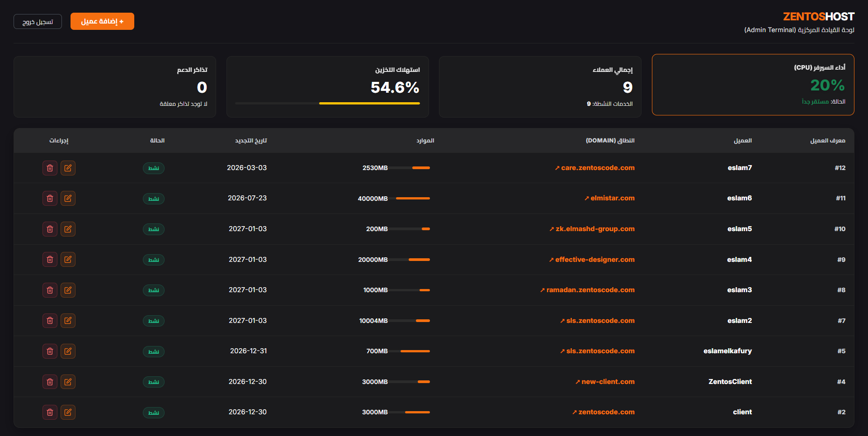Image resolution: width=868 pixels, height=436 pixels.
Task: Click edit icon for client #2
Action: (x=68, y=412)
